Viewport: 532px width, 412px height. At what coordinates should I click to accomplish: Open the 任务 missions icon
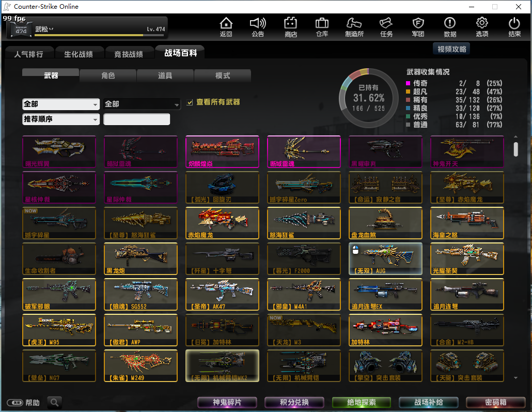pyautogui.click(x=386, y=27)
